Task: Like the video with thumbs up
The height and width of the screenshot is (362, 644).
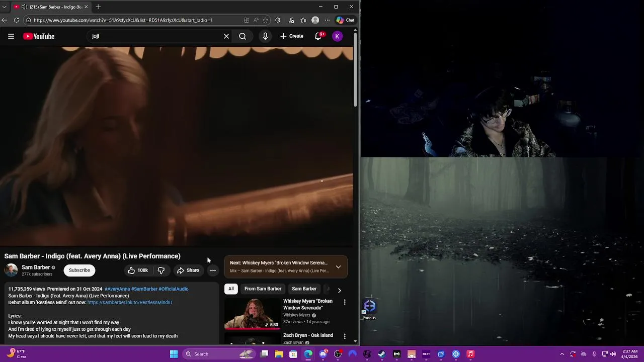Action: tap(137, 270)
